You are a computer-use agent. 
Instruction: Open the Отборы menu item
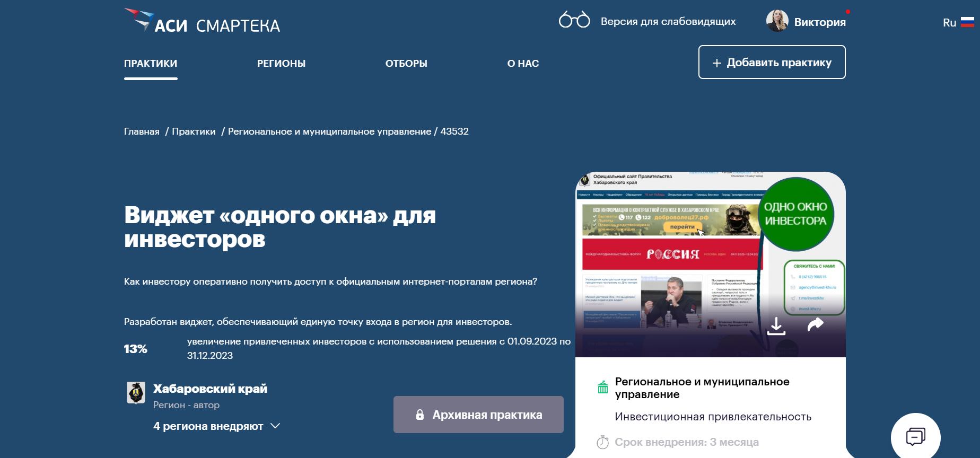[x=406, y=63]
